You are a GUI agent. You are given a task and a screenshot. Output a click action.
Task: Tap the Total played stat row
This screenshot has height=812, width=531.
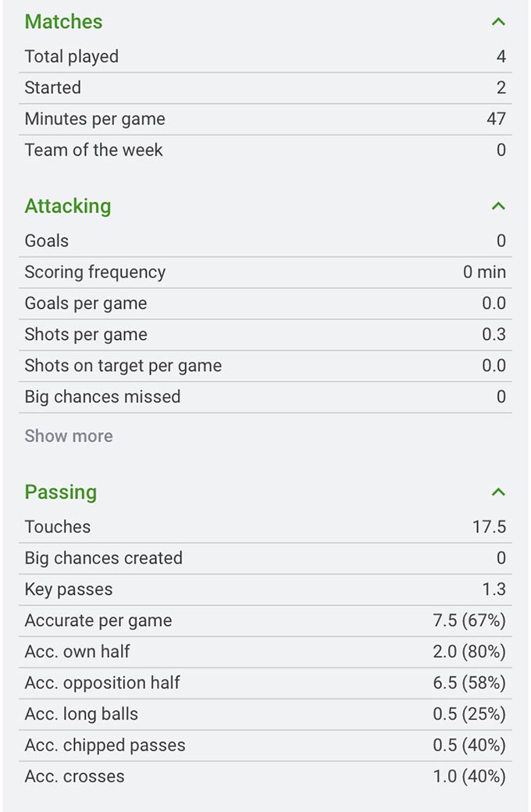265,56
